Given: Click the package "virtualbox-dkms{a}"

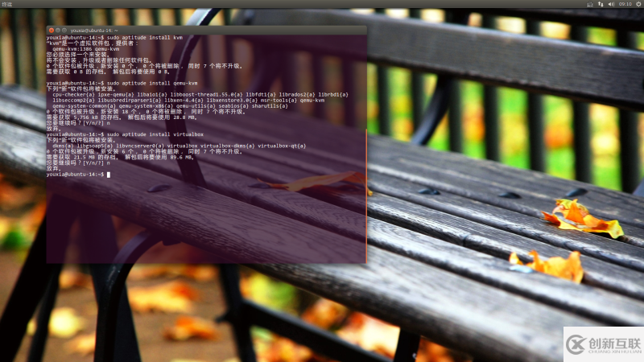Looking at the screenshot, I should pyautogui.click(x=228, y=146).
